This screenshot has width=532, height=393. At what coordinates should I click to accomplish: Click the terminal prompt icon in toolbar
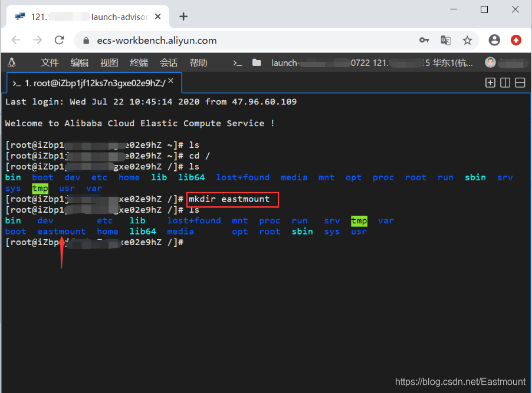click(238, 62)
